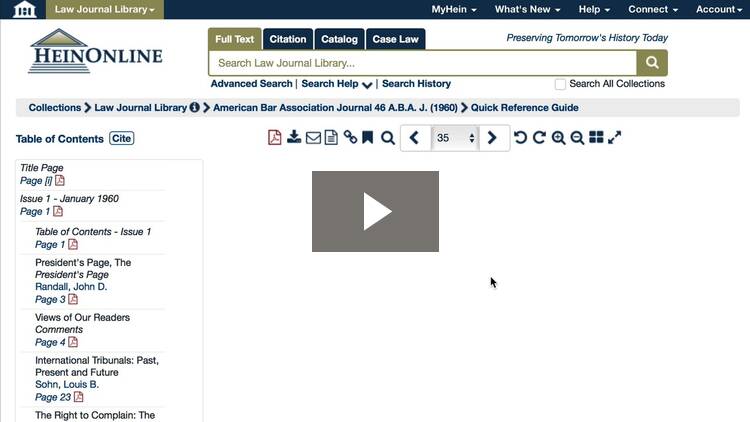Click the PDF print icon in toolbar

point(275,138)
